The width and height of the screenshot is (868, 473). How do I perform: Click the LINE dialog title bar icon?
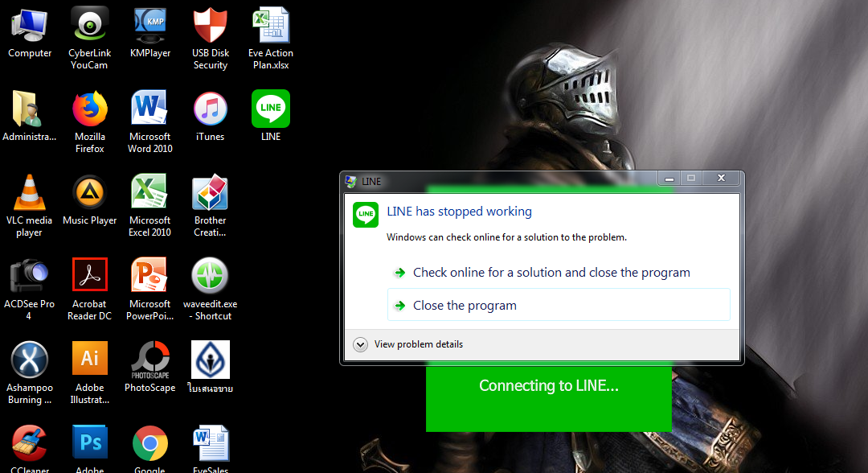coord(350,181)
